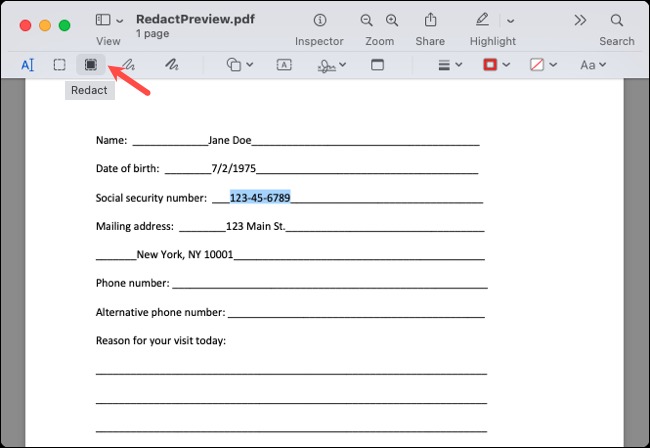Expand the Highlight color options arrow
This screenshot has width=650, height=448.
(x=511, y=21)
